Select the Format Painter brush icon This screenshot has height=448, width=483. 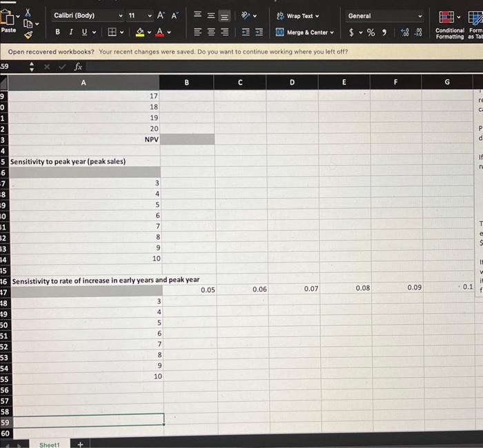click(x=28, y=34)
